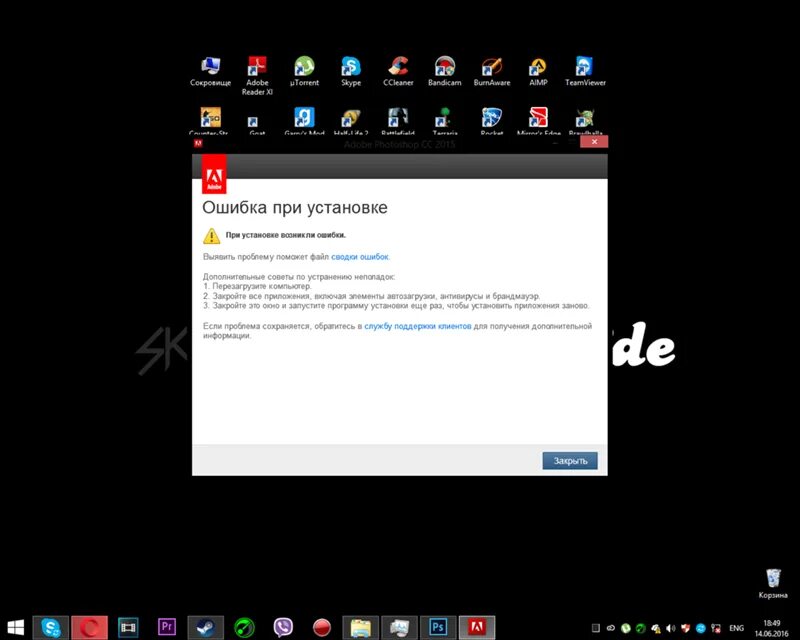The height and width of the screenshot is (640, 800).
Task: Select the Counter-Strike desktop icon
Action: click(210, 120)
